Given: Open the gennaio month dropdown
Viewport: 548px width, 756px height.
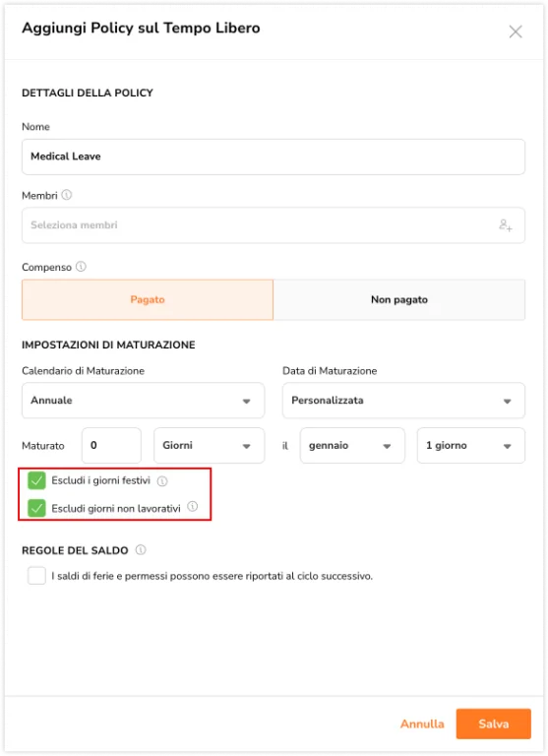Looking at the screenshot, I should click(x=352, y=446).
